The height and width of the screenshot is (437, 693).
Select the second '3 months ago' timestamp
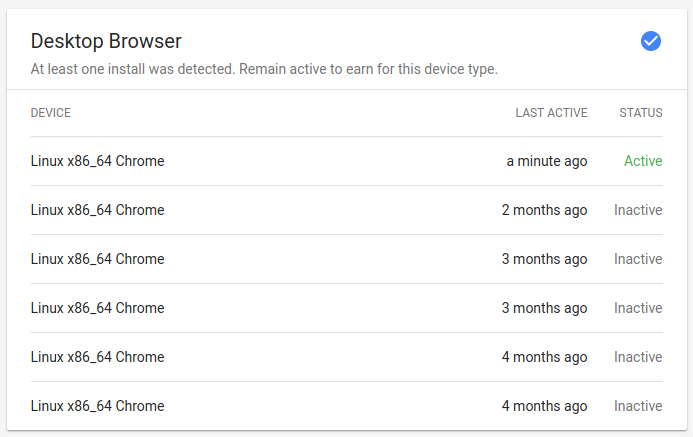(544, 308)
